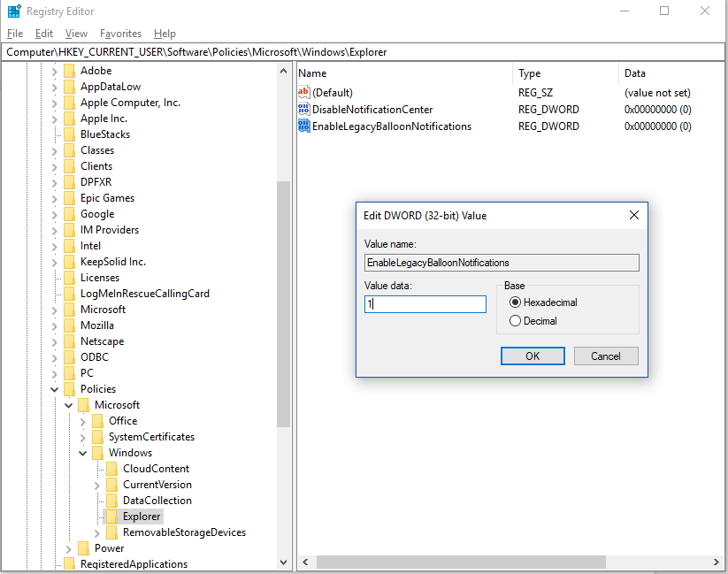Click the DisableNotificationCenter DWORD icon

click(x=303, y=109)
